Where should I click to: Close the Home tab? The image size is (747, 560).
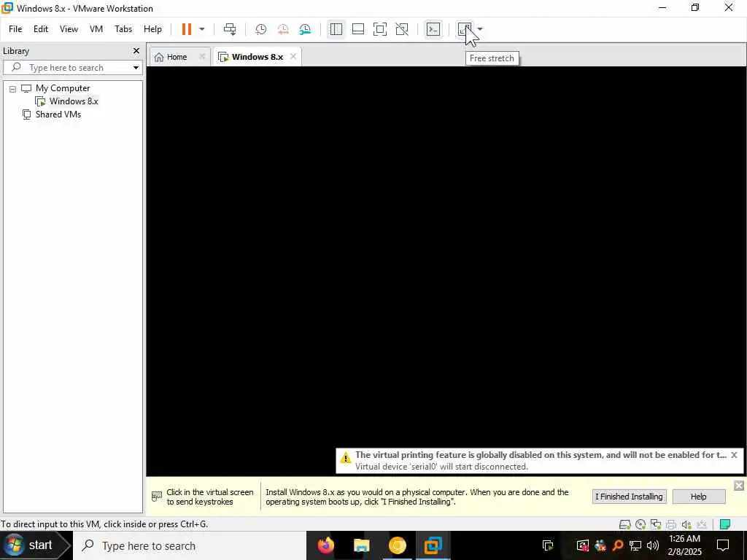point(202,57)
